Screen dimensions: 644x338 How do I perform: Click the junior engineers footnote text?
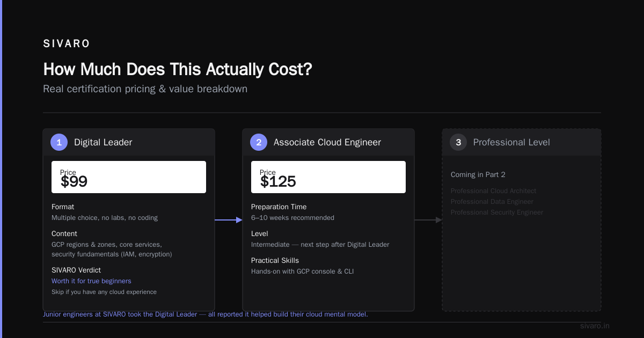coord(206,314)
